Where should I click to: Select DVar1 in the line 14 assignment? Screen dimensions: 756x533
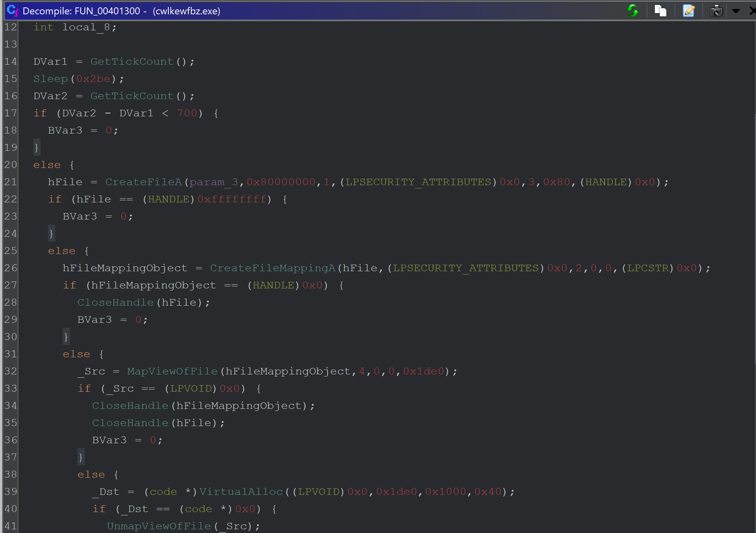click(x=50, y=61)
